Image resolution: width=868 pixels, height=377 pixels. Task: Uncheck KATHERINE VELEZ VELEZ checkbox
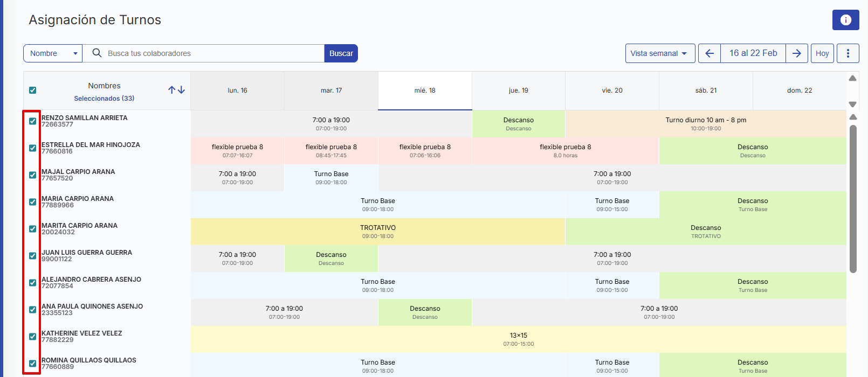pyautogui.click(x=33, y=337)
